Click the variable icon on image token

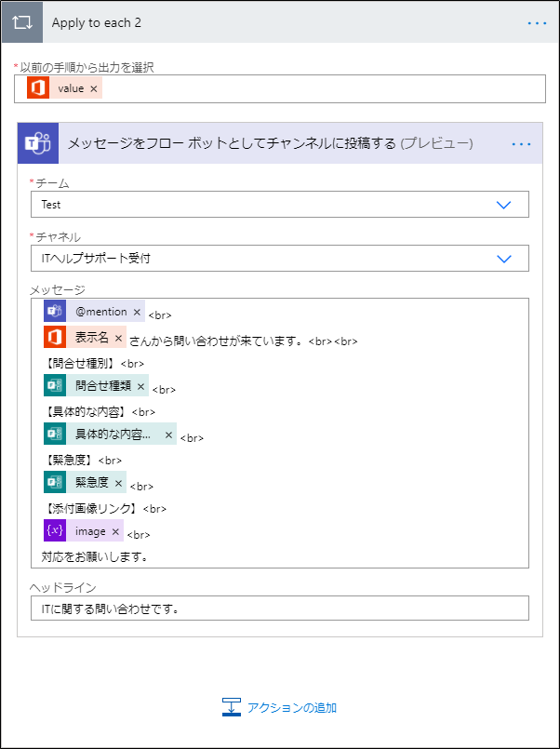[55, 530]
